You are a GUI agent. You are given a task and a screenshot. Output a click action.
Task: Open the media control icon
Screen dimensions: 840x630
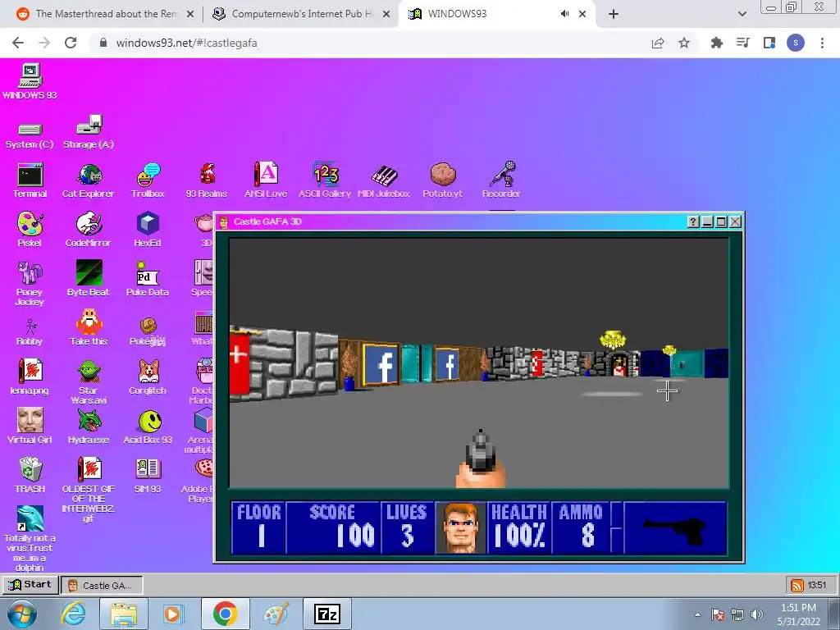point(743,43)
